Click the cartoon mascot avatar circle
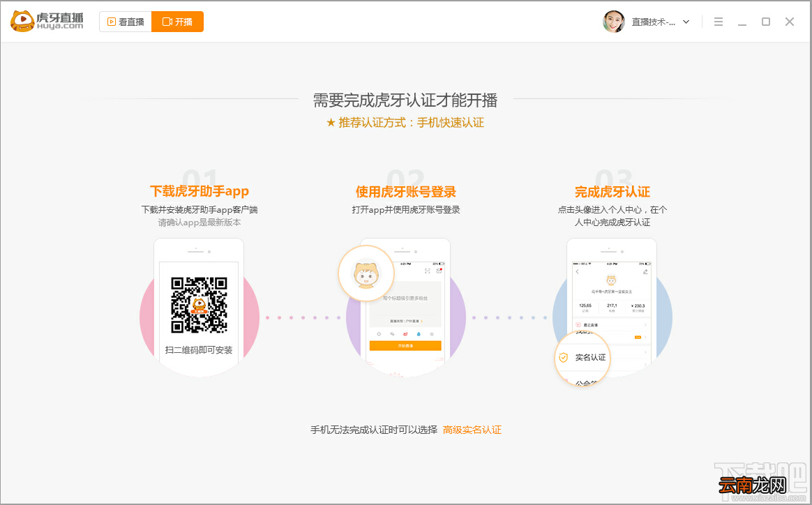 coord(366,273)
